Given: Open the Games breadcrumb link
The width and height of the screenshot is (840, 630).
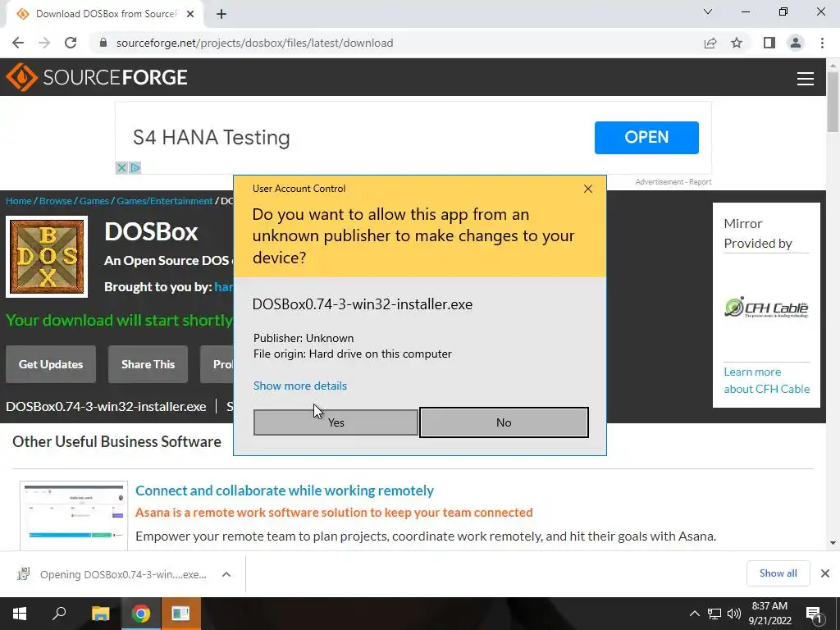Looking at the screenshot, I should coord(94,201).
